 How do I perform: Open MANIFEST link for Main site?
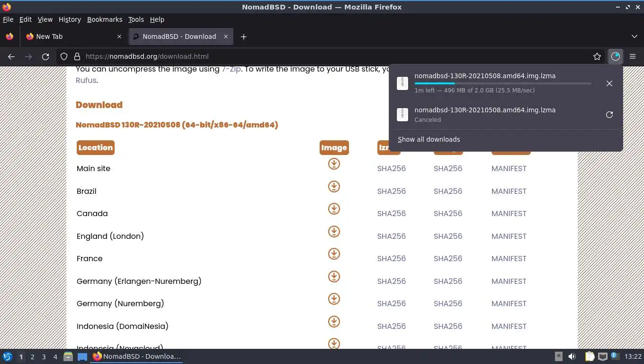click(x=509, y=169)
